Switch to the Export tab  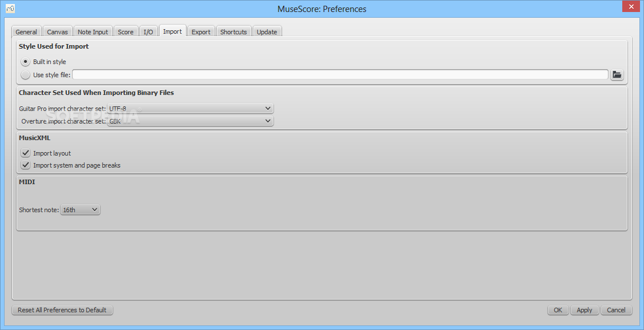[x=201, y=31]
